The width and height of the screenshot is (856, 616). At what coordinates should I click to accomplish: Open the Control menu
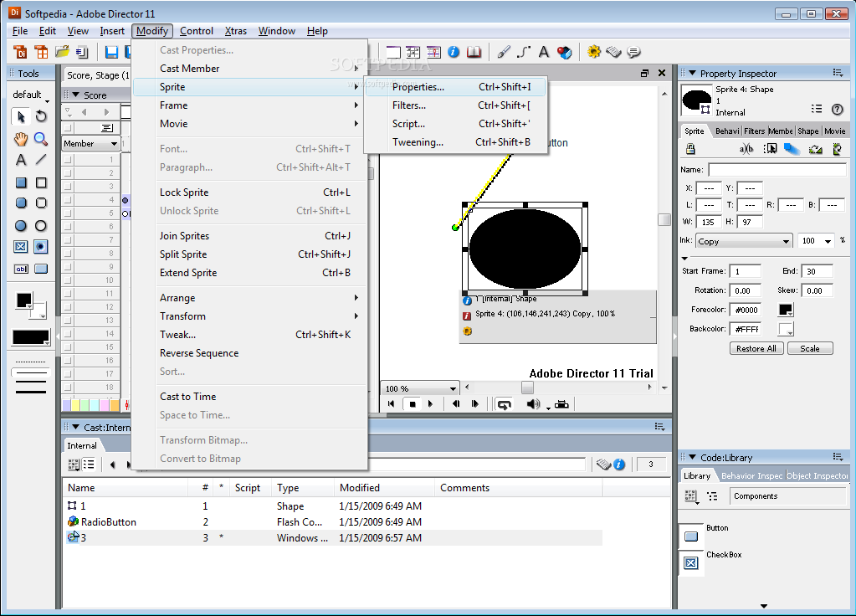(197, 31)
